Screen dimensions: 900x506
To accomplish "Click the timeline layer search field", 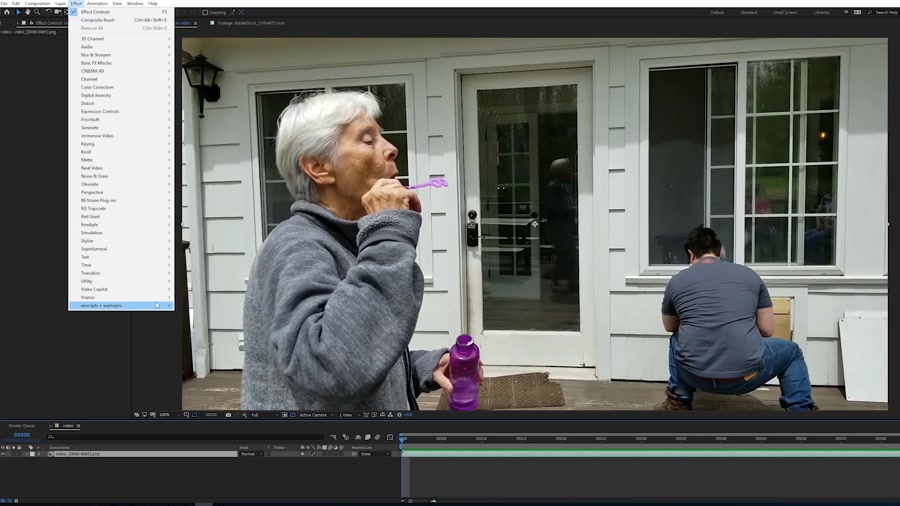I will [x=185, y=437].
